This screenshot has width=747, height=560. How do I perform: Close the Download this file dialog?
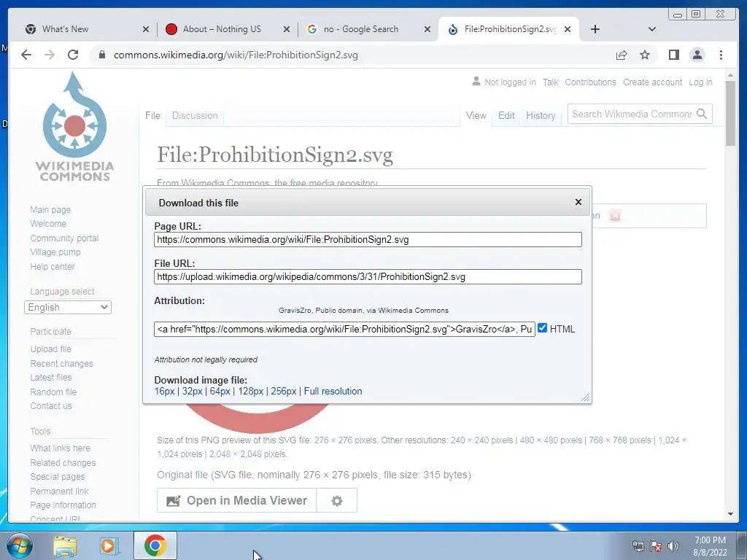pos(578,202)
